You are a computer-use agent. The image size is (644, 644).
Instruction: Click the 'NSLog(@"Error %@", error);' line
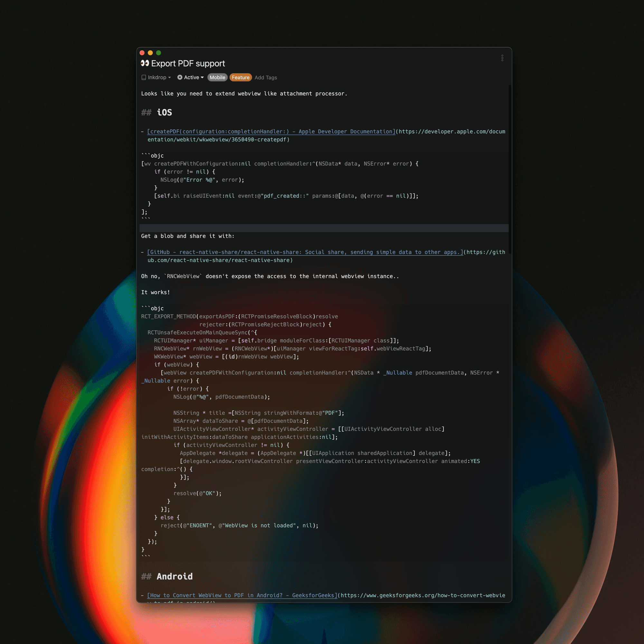[x=202, y=180]
